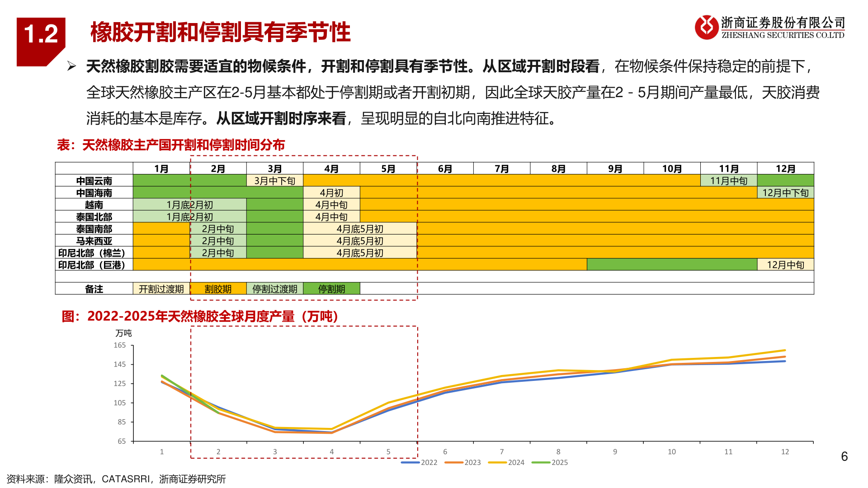Click the 2022 legend entry
Viewport: 868px width, 488px height.
point(420,462)
